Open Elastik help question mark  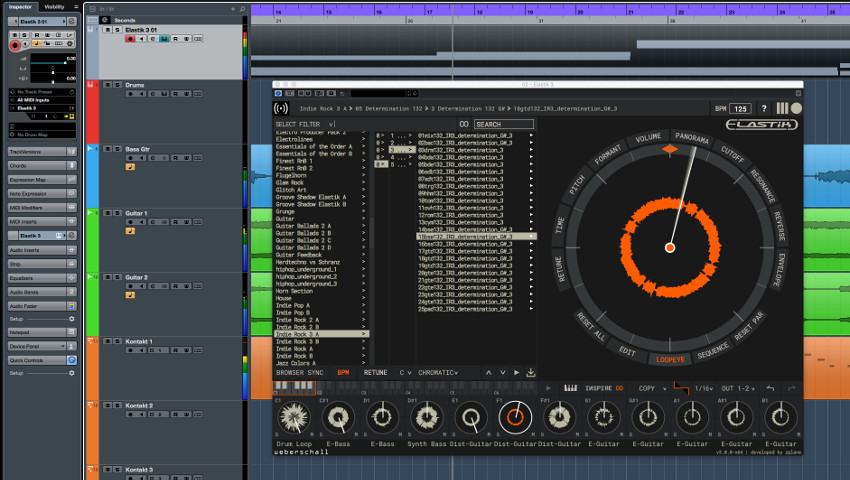764,108
